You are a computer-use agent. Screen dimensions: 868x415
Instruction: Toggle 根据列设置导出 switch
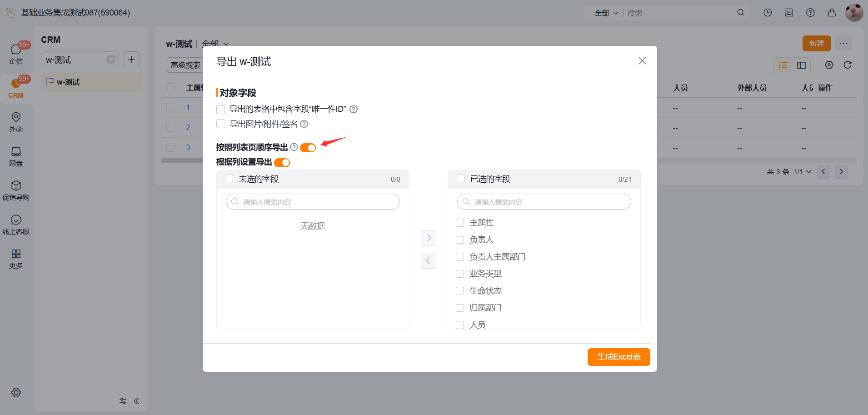[282, 162]
